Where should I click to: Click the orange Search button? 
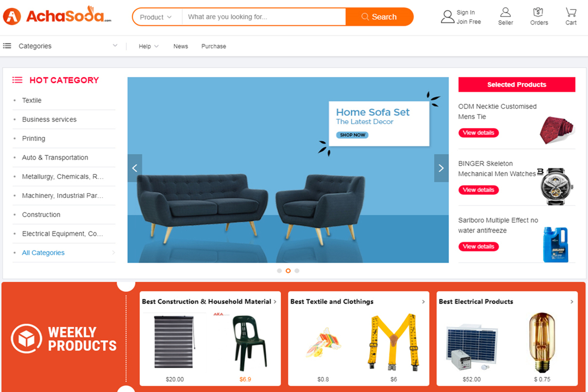(x=379, y=17)
